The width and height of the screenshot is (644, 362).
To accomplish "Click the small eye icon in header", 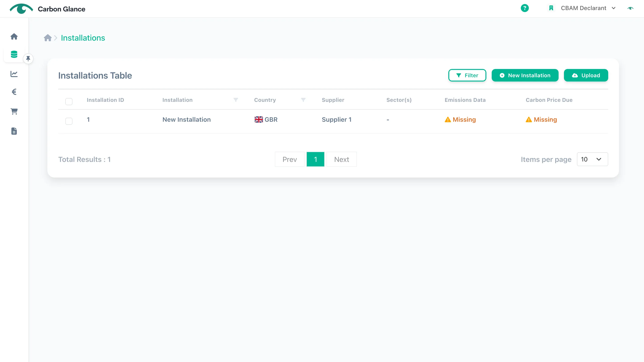I will pos(631,8).
